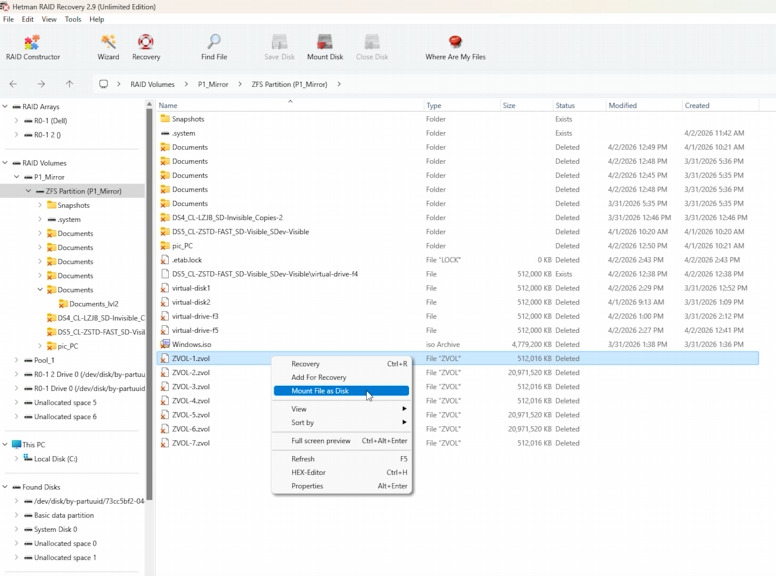This screenshot has width=776, height=576.
Task: Sort the list by Modified column
Action: (644, 105)
